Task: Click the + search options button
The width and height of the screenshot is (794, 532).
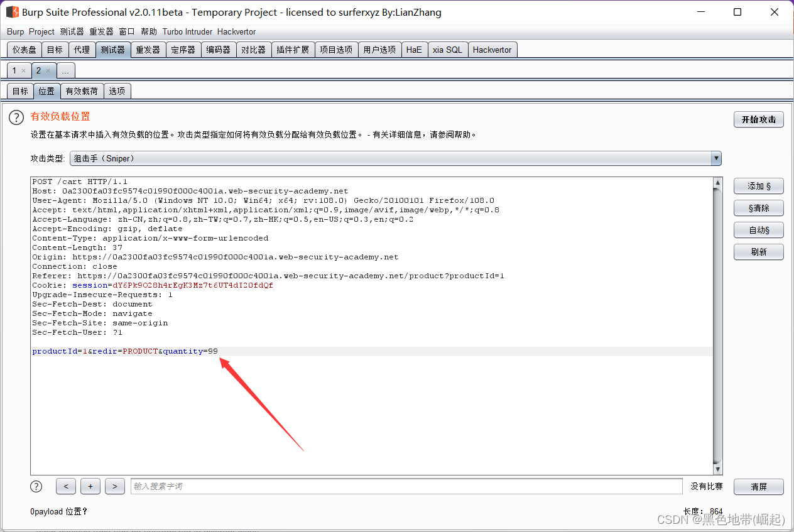Action: tap(90, 486)
